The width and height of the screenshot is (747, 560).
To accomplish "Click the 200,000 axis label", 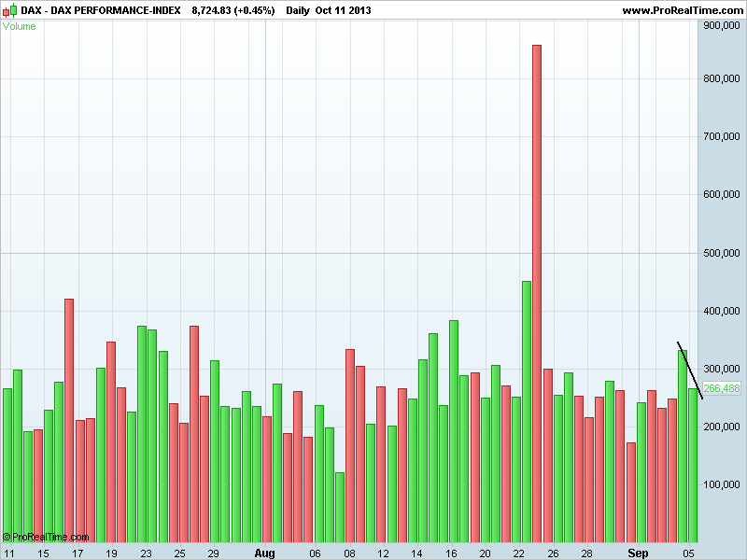I will 722,427.
